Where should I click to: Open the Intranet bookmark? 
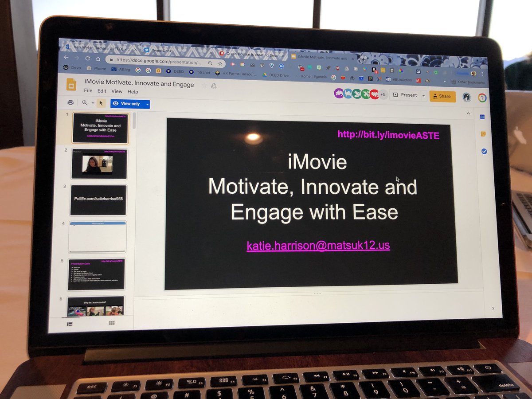click(x=199, y=72)
